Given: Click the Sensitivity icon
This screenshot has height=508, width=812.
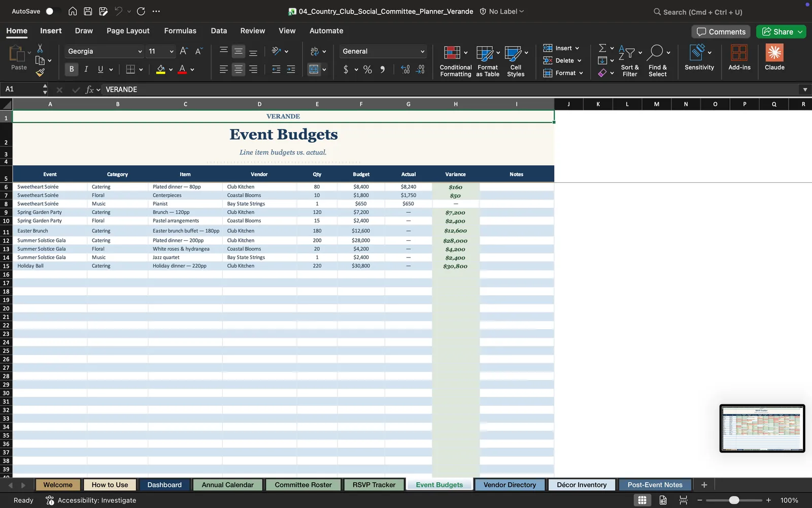Looking at the screenshot, I should coord(697,52).
